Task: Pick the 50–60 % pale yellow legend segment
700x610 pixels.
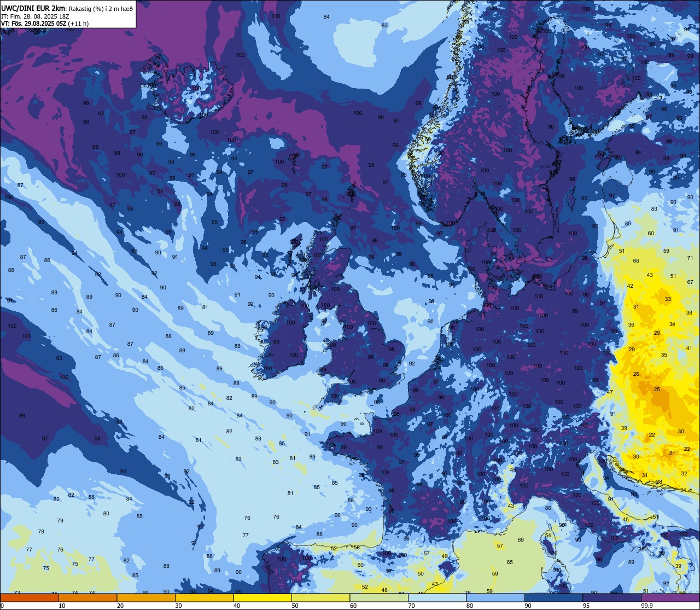Action: click(x=320, y=598)
